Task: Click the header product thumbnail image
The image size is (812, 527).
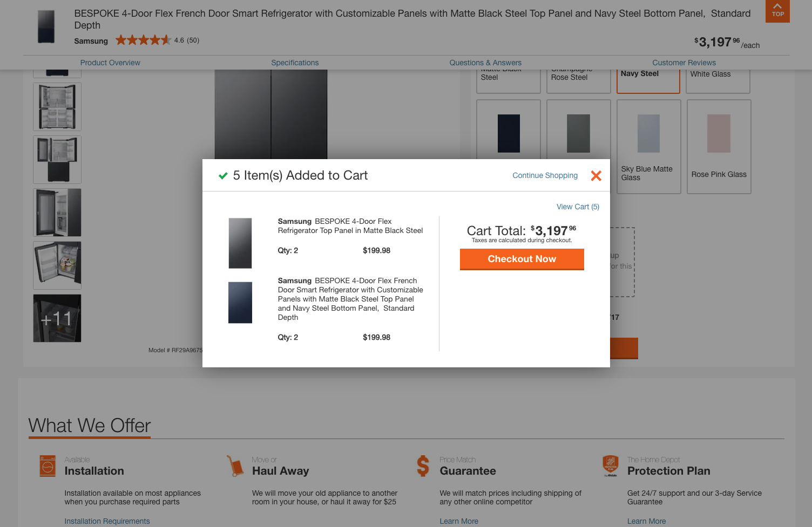Action: [x=46, y=26]
